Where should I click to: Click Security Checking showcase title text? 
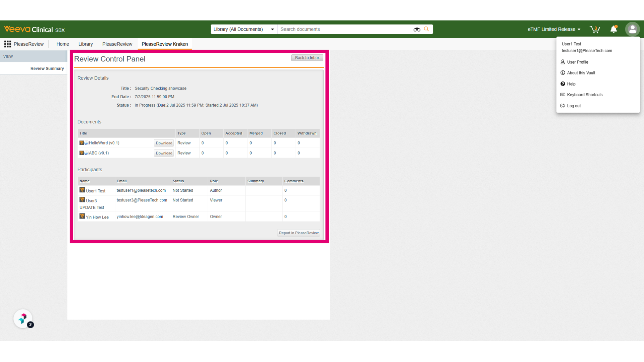pyautogui.click(x=160, y=88)
